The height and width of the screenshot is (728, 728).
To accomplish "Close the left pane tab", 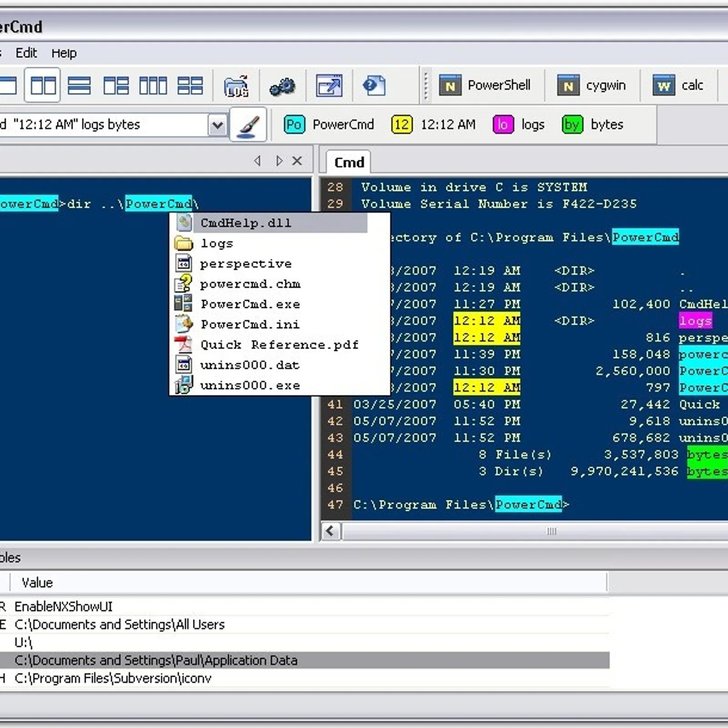I will (297, 161).
